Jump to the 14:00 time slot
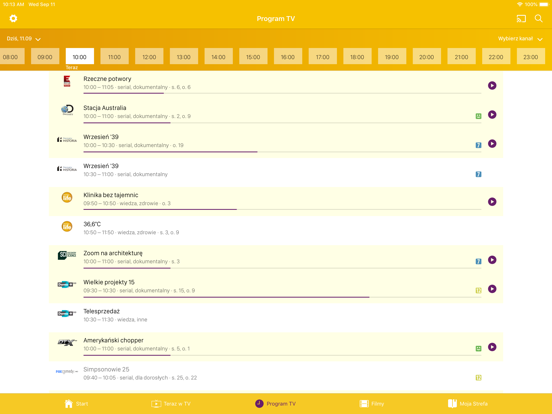The height and width of the screenshot is (414, 552). tap(218, 56)
